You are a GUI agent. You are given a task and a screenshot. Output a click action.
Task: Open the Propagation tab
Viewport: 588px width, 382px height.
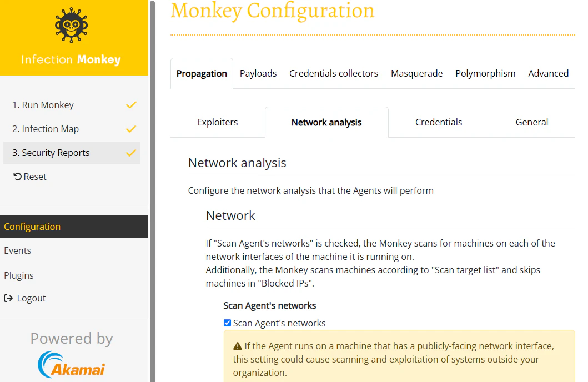[202, 73]
